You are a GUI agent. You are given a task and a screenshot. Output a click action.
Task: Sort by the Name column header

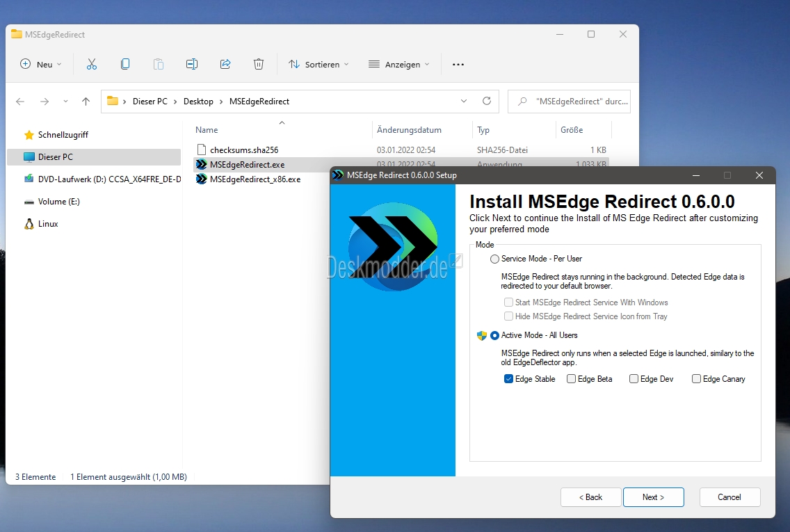coord(207,130)
